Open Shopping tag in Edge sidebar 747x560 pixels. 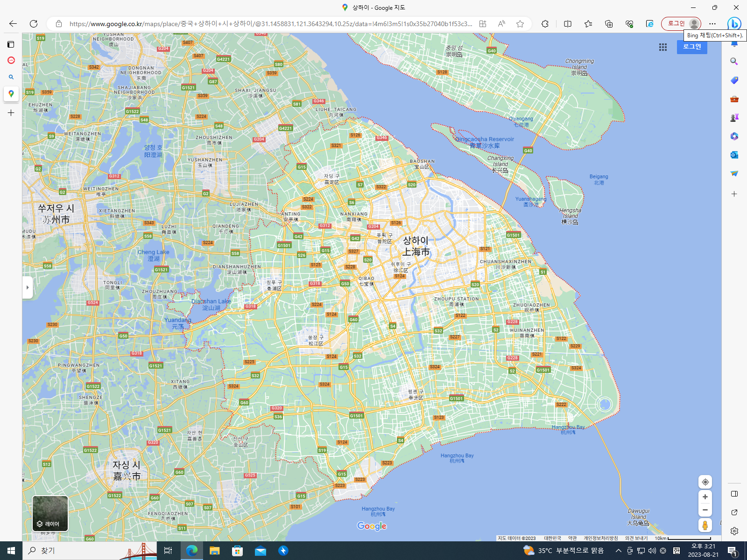(x=734, y=80)
